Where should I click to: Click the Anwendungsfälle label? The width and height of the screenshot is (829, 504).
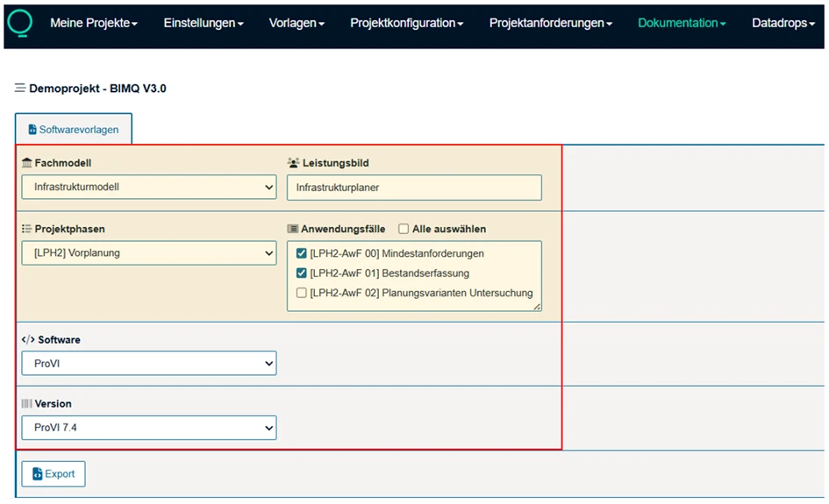pos(343,229)
